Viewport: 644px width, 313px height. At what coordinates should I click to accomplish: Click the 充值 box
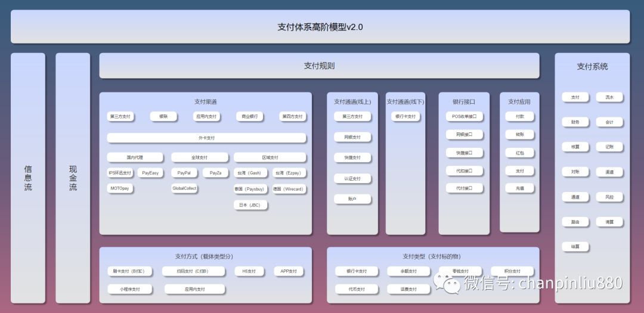point(519,188)
